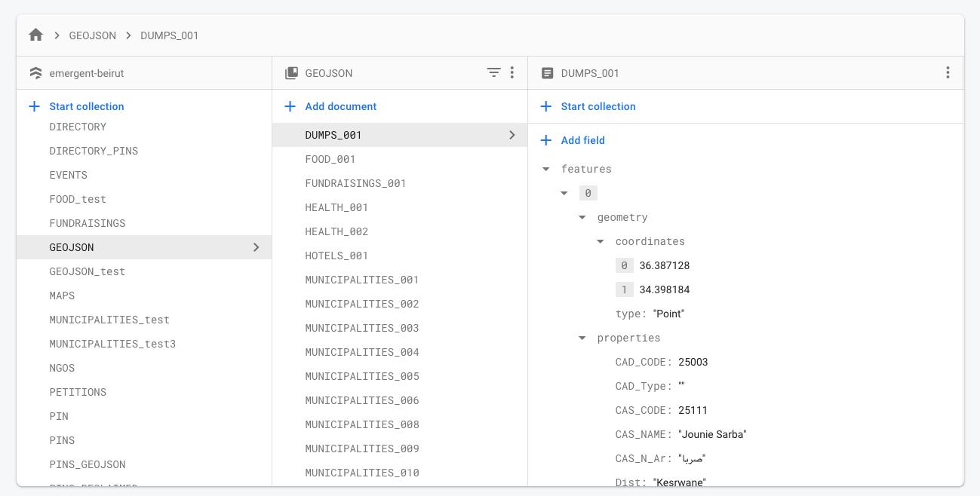Open GEOJSON collection three-dot menu

(512, 72)
